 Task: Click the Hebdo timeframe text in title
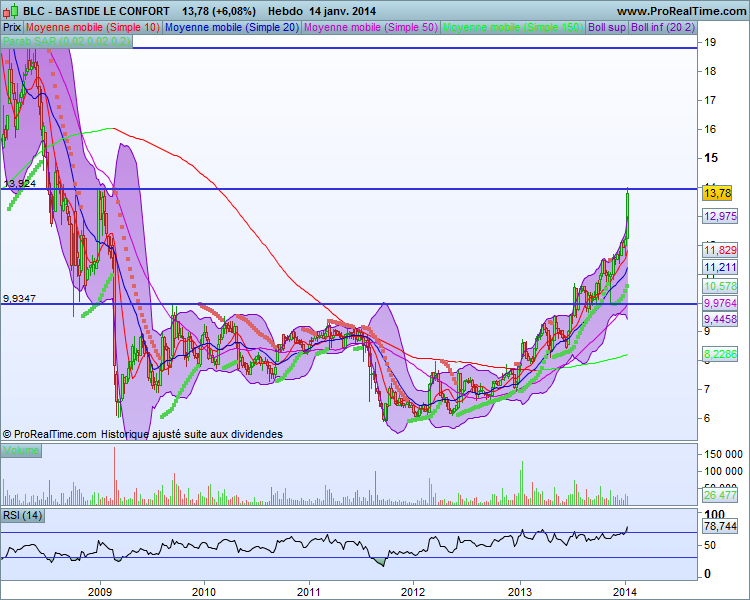coord(285,11)
